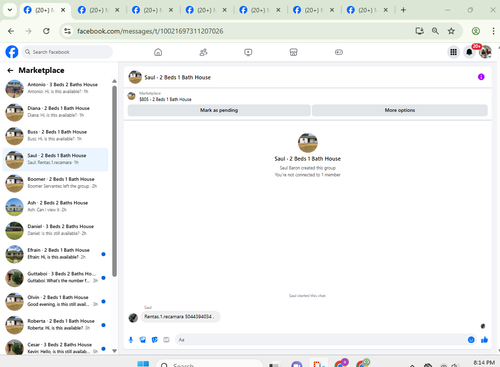Click the Search Facebook field
Viewport: 500px width, 367px height.
pos(67,52)
